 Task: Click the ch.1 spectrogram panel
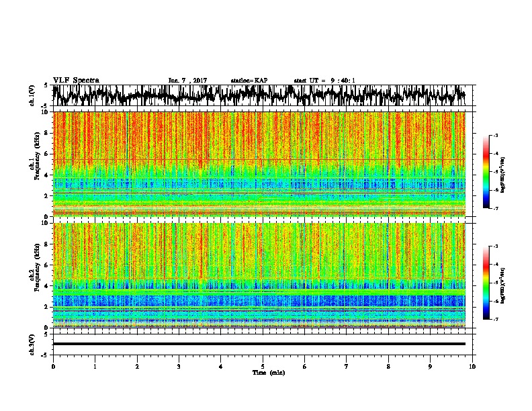pyautogui.click(x=259, y=164)
